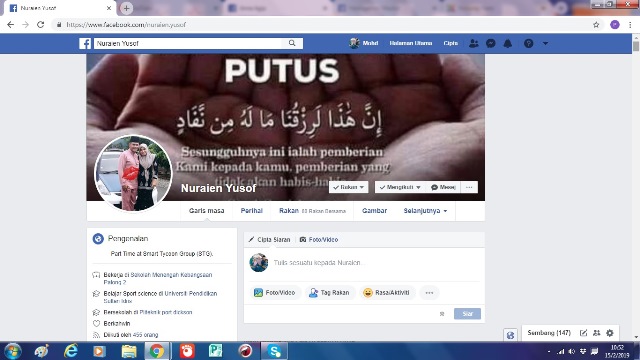Open the Publisher taskbar icon

216,351
